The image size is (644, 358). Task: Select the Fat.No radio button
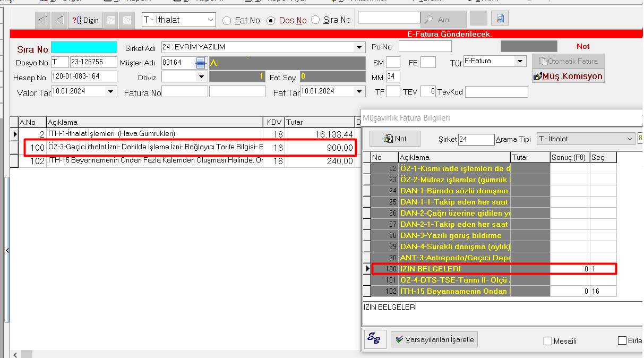pyautogui.click(x=227, y=21)
